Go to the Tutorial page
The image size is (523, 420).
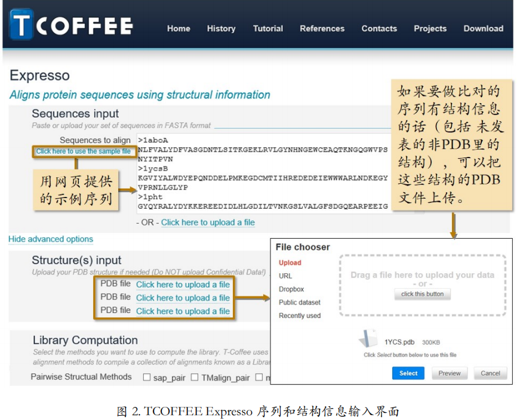pos(268,29)
